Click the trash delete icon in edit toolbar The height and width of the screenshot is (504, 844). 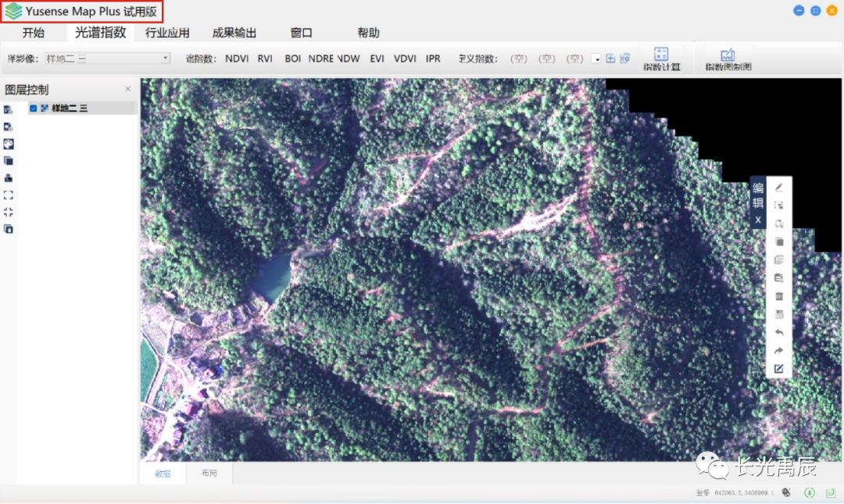click(778, 296)
